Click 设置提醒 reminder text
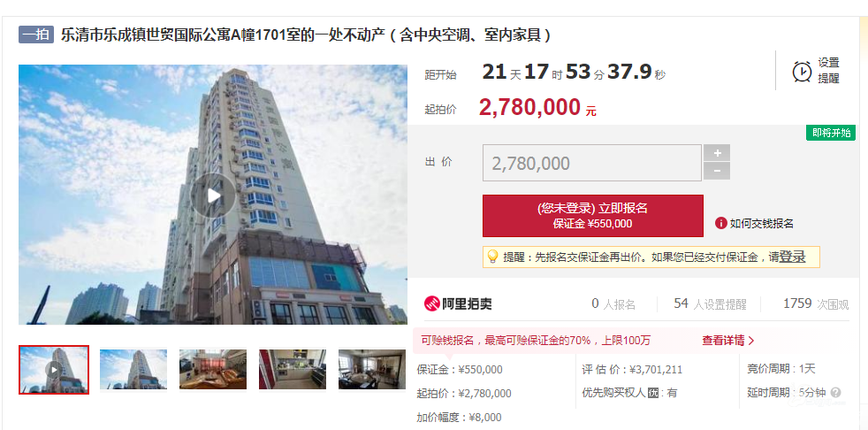868x430 pixels. coord(829,71)
